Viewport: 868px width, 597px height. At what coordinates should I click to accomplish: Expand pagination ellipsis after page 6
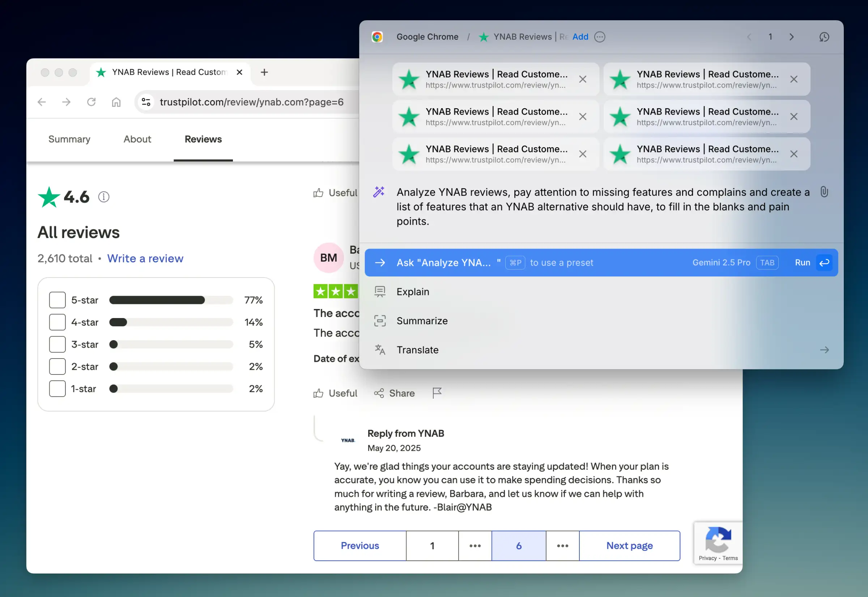(562, 546)
